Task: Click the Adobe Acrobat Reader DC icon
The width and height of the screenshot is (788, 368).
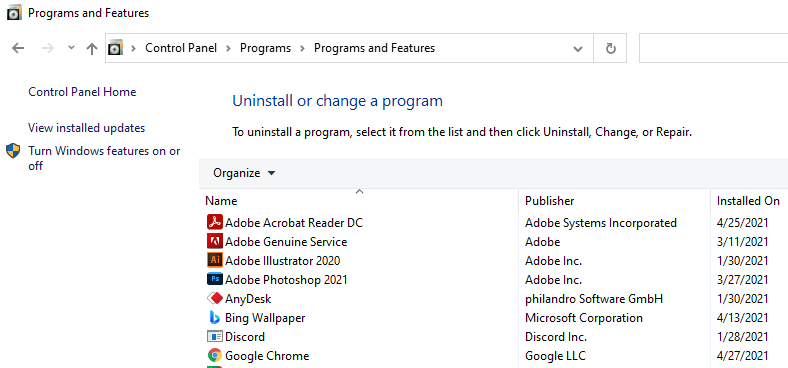Action: (215, 222)
